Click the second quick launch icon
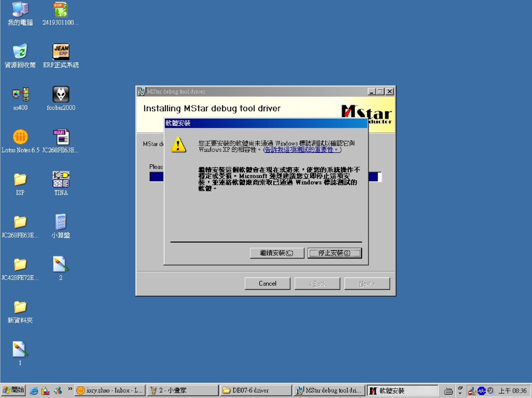Image resolution: width=532 pixels, height=398 pixels. 46,391
